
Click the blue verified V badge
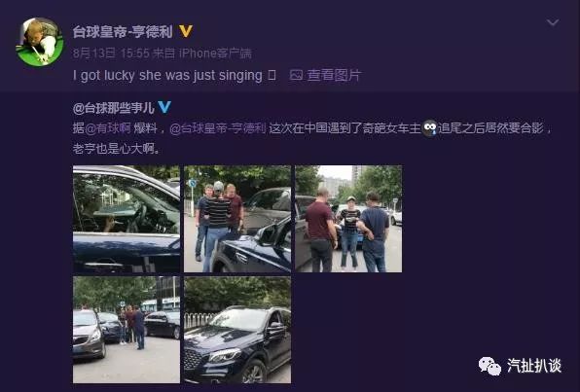point(164,108)
